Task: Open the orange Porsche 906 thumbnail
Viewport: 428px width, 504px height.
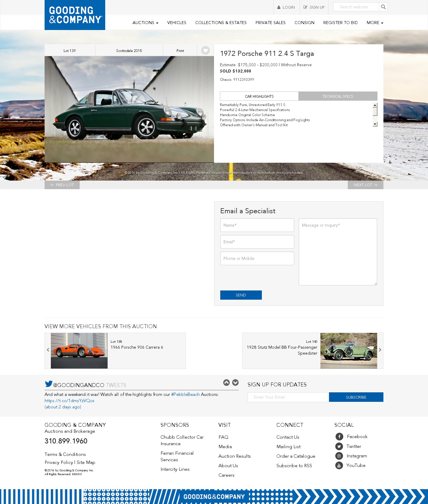Action: tap(79, 351)
